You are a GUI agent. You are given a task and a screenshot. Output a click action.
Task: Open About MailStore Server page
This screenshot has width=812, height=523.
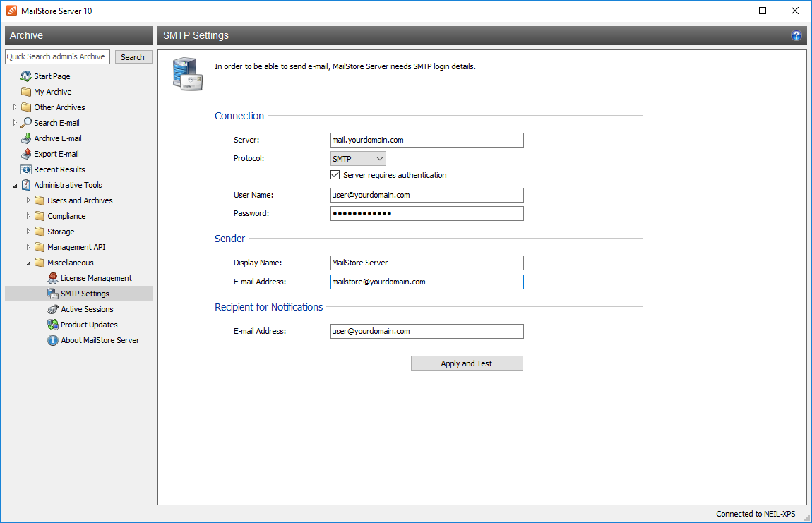[x=100, y=340]
